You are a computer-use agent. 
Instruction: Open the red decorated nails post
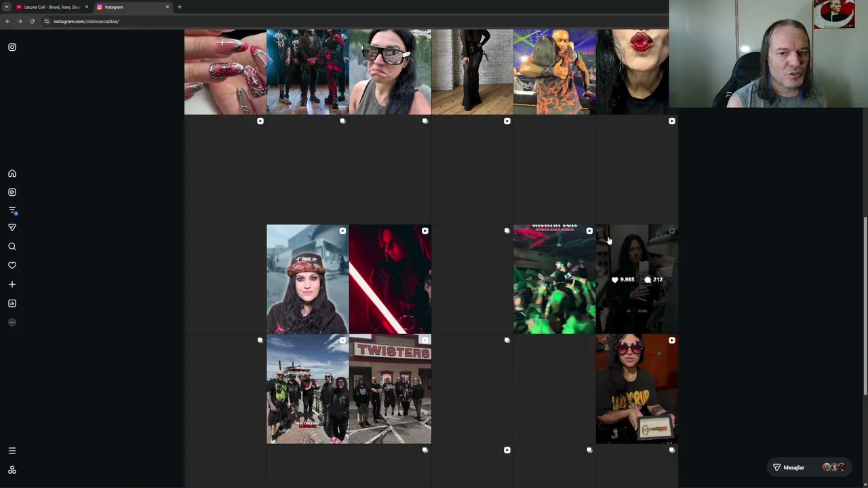225,71
